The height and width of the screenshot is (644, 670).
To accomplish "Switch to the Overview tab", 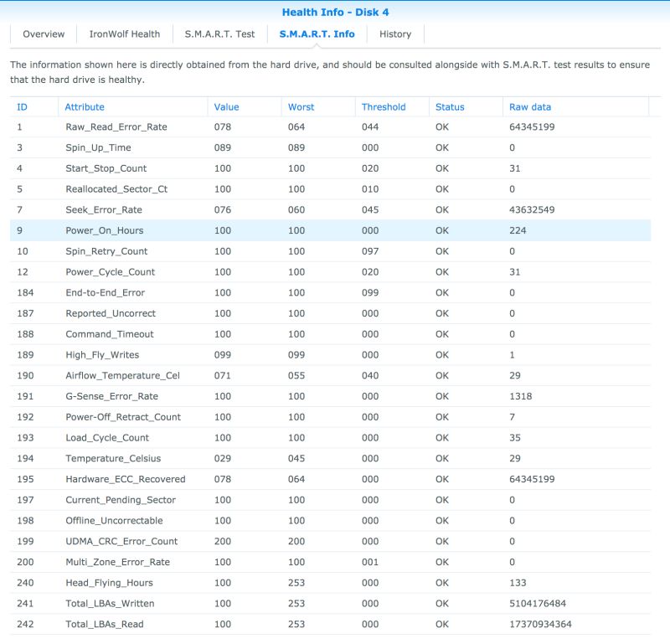I will (44, 34).
